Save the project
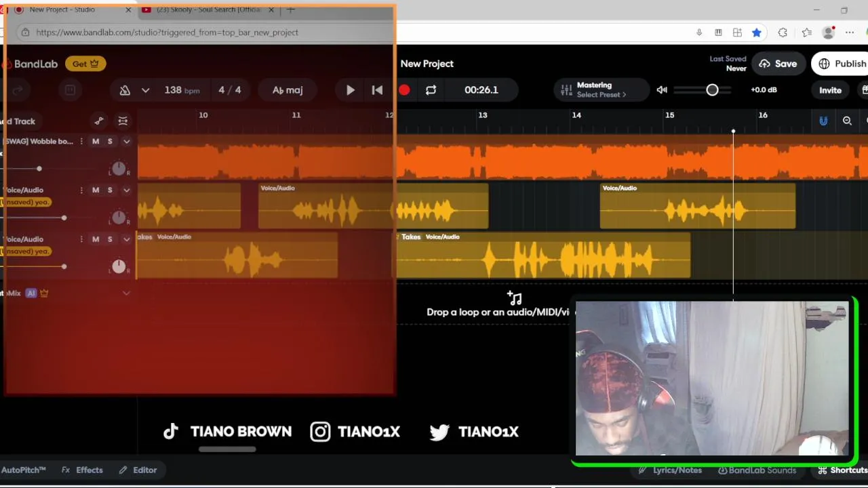The width and height of the screenshot is (868, 488). click(778, 64)
